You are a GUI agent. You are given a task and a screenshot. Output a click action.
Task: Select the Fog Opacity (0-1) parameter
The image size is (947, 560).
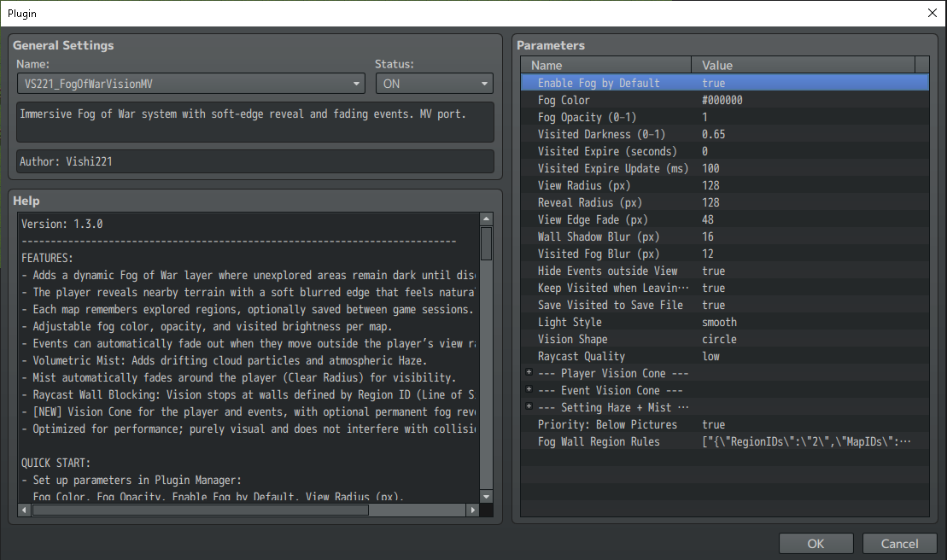[x=587, y=117]
